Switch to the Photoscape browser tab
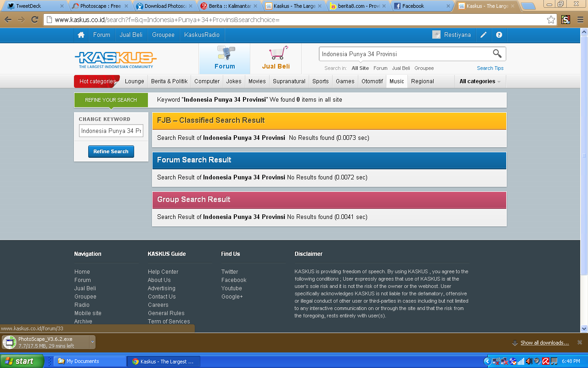 100,6
